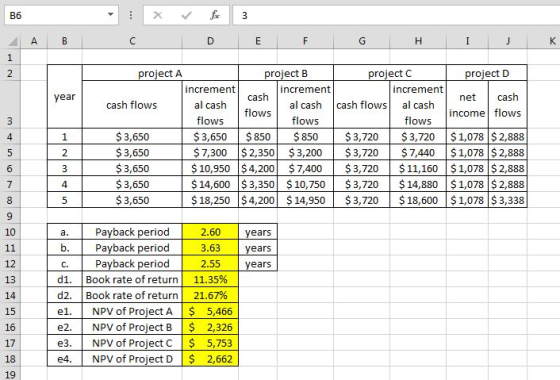
Task: Click cell with $2,350 value
Action: 258,152
